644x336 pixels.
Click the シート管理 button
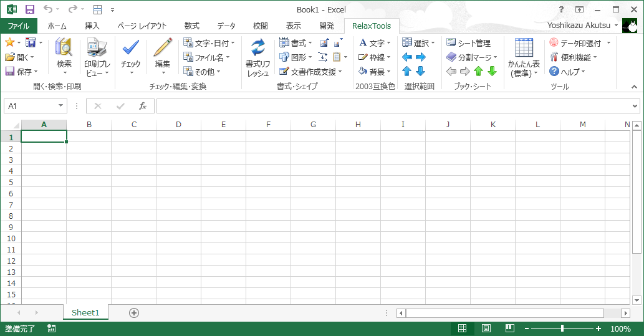(469, 43)
